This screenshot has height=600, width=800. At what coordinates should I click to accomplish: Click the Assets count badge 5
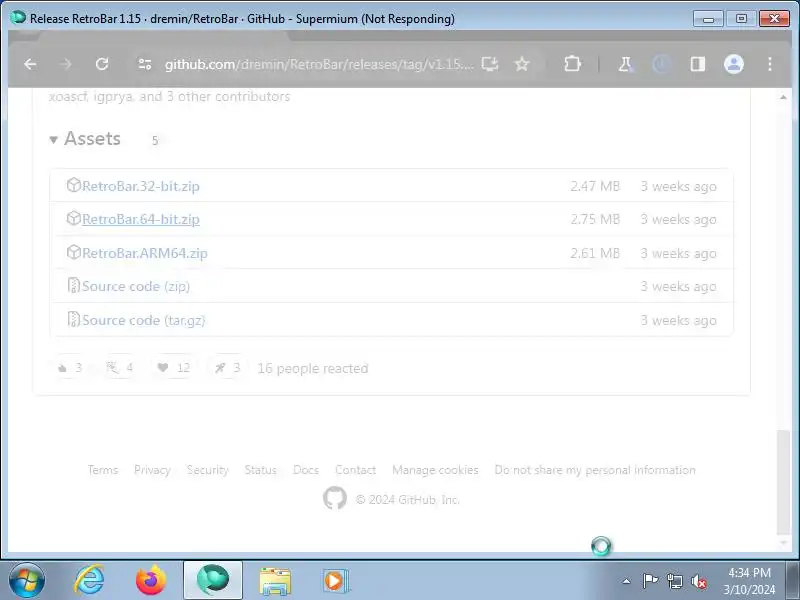[x=155, y=140]
